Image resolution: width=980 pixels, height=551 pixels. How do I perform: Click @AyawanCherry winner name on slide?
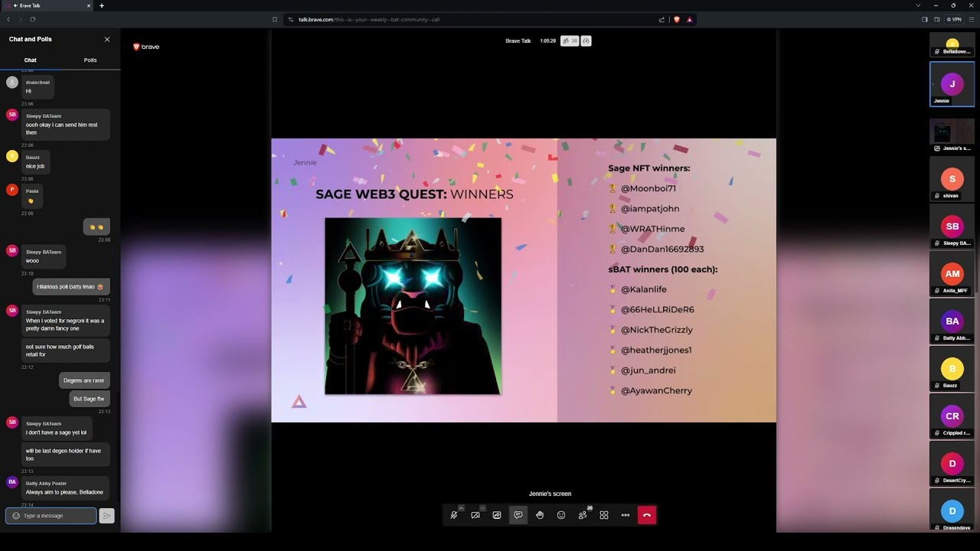point(656,390)
